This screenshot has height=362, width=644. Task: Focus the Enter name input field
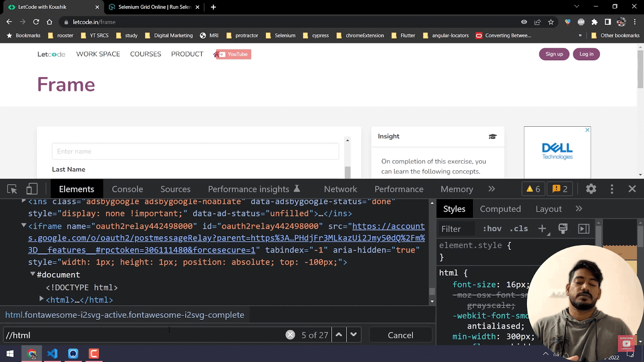(x=195, y=151)
